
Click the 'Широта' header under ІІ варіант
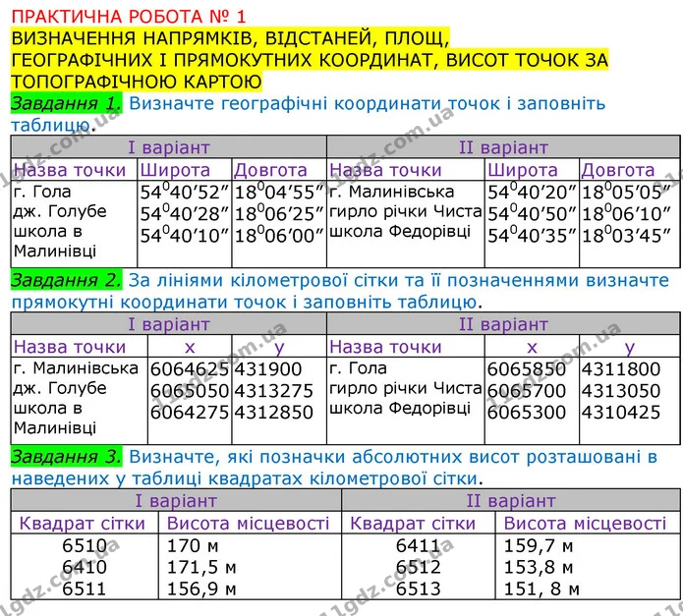[522, 170]
